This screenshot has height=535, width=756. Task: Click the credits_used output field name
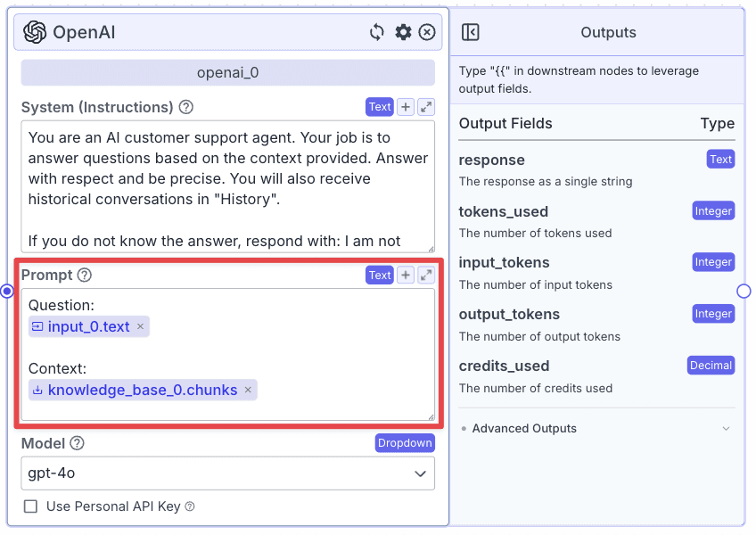[x=504, y=366]
